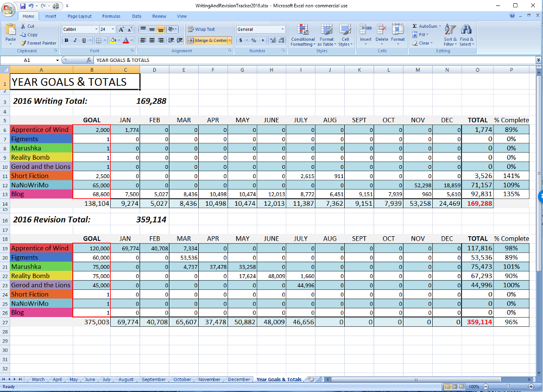Open the Name Box dropdown arrow
543x392 pixels.
(x=56, y=60)
